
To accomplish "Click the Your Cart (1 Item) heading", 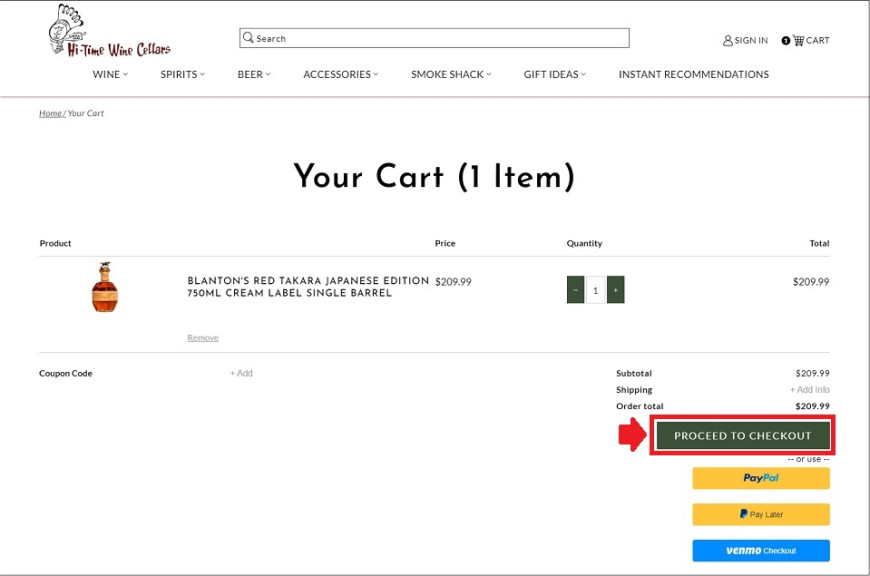I will click(434, 176).
